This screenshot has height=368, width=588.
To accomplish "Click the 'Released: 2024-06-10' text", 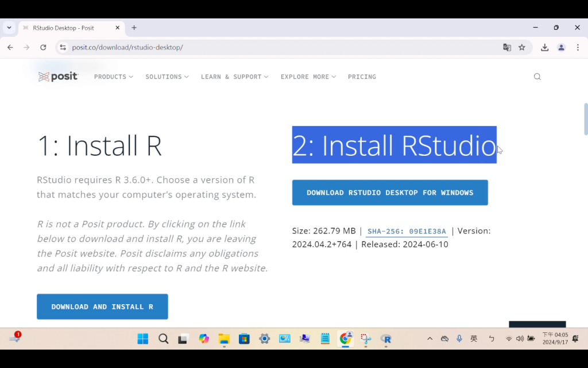I will [405, 244].
